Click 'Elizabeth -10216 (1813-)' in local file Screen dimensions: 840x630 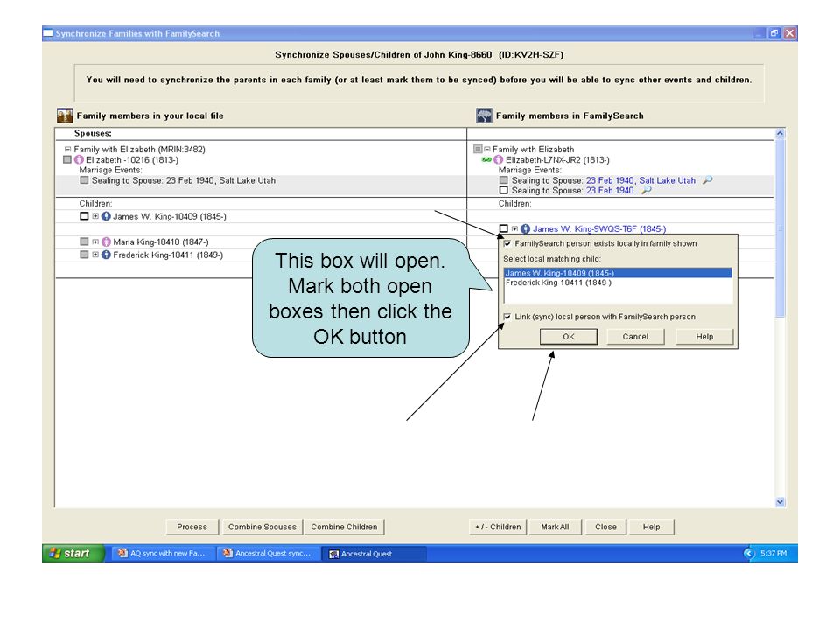132,159
